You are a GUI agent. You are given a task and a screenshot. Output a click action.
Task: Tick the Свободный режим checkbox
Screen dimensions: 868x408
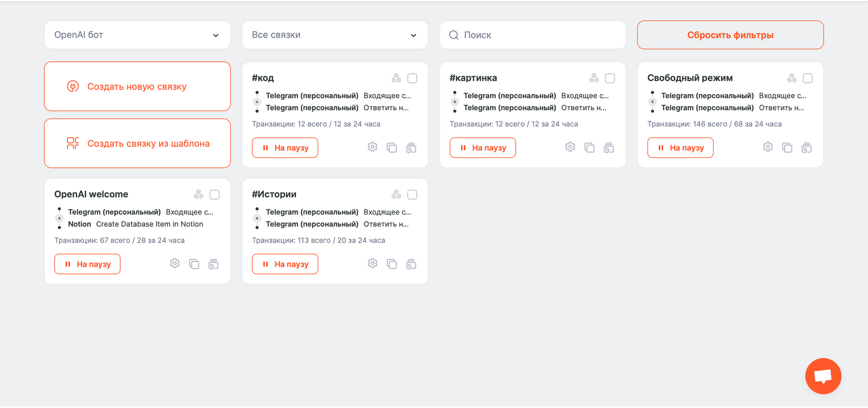pyautogui.click(x=808, y=78)
